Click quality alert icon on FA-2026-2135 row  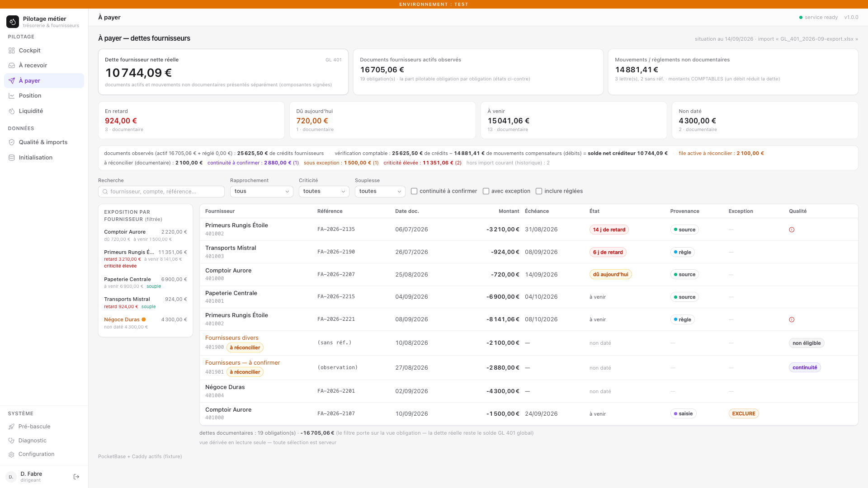click(792, 230)
